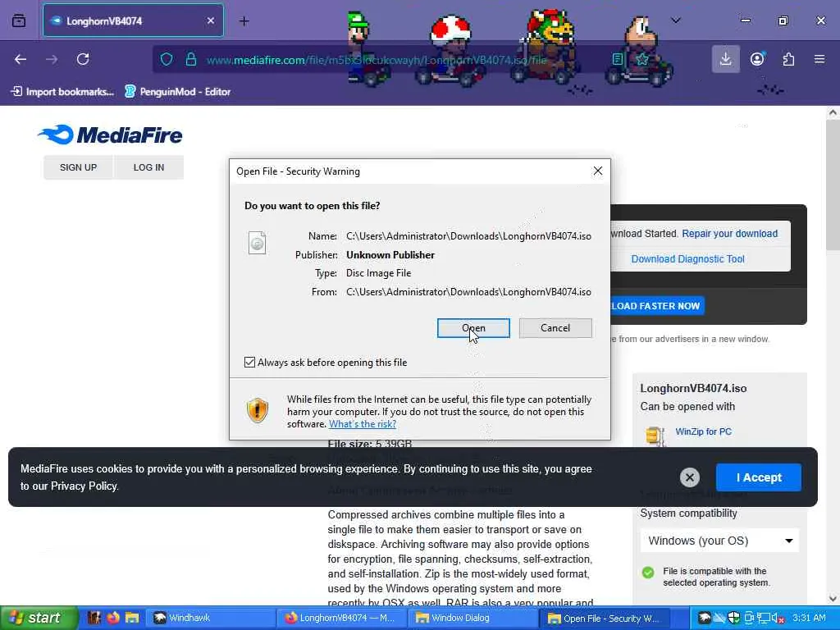Image resolution: width=840 pixels, height=630 pixels.
Task: Click I Accept on cookie banner
Action: 759,477
